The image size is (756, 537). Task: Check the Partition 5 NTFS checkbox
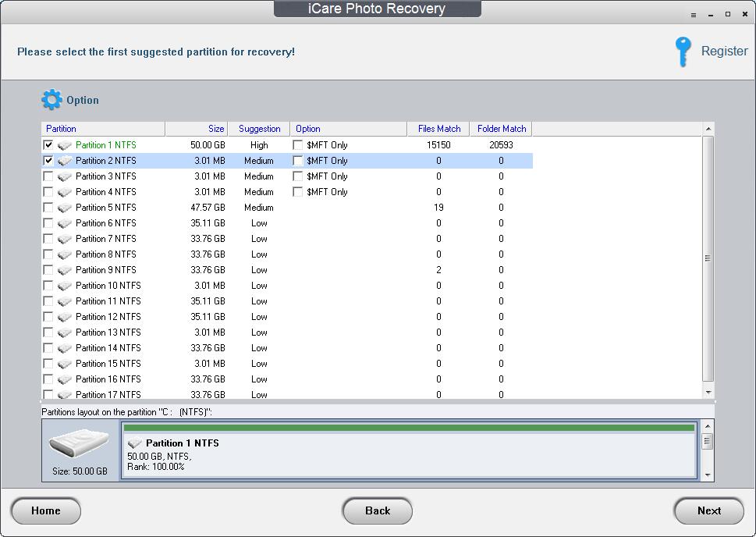click(x=48, y=207)
